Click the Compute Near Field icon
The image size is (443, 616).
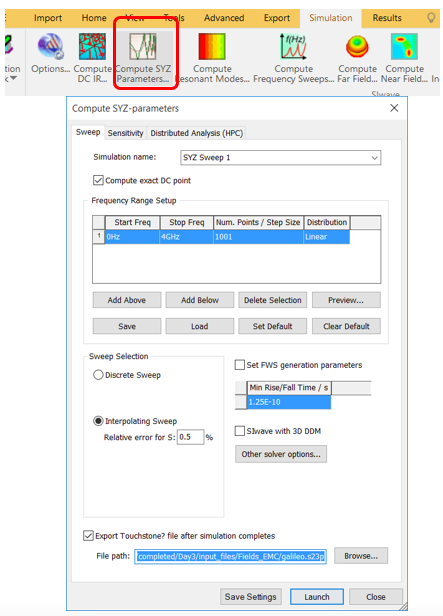tap(404, 46)
